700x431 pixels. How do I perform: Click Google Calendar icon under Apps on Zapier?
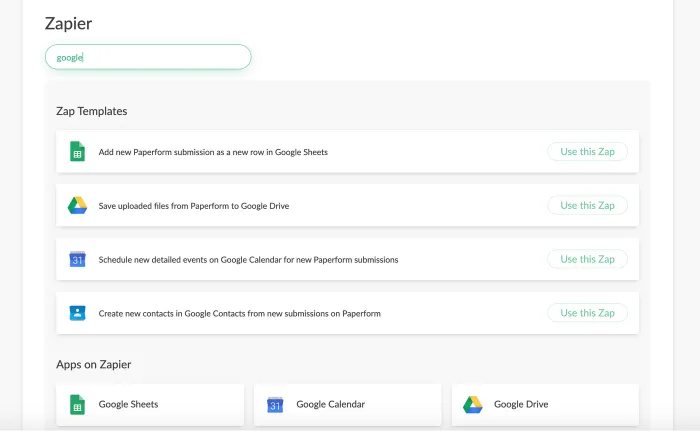[275, 405]
